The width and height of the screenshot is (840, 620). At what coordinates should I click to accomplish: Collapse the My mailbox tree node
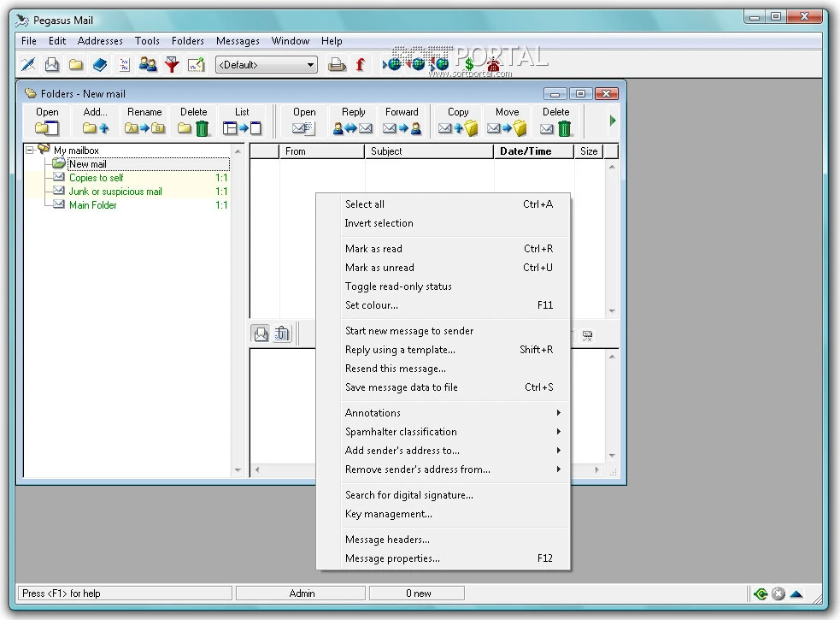[30, 151]
